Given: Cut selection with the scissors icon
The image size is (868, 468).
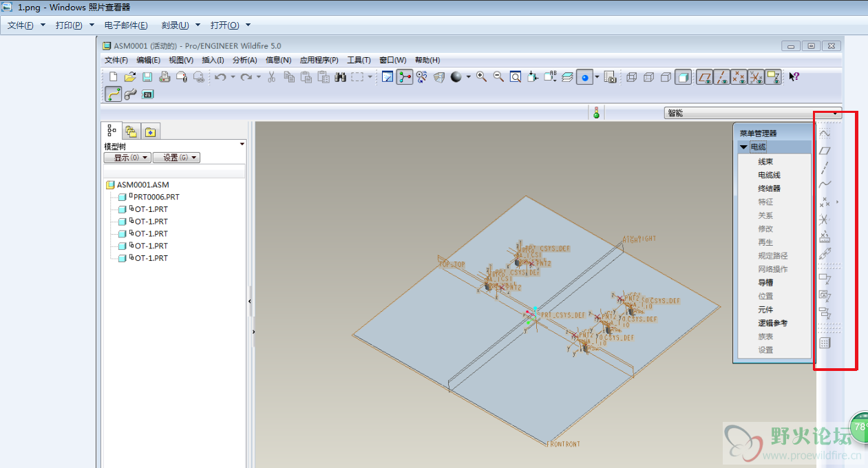Looking at the screenshot, I should (x=271, y=77).
